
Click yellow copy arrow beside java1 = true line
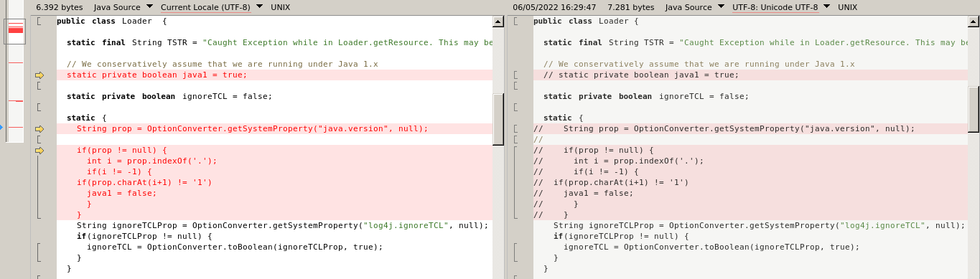point(39,75)
